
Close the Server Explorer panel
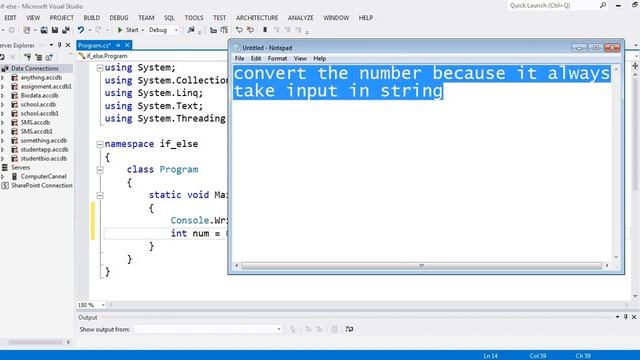click(x=68, y=45)
